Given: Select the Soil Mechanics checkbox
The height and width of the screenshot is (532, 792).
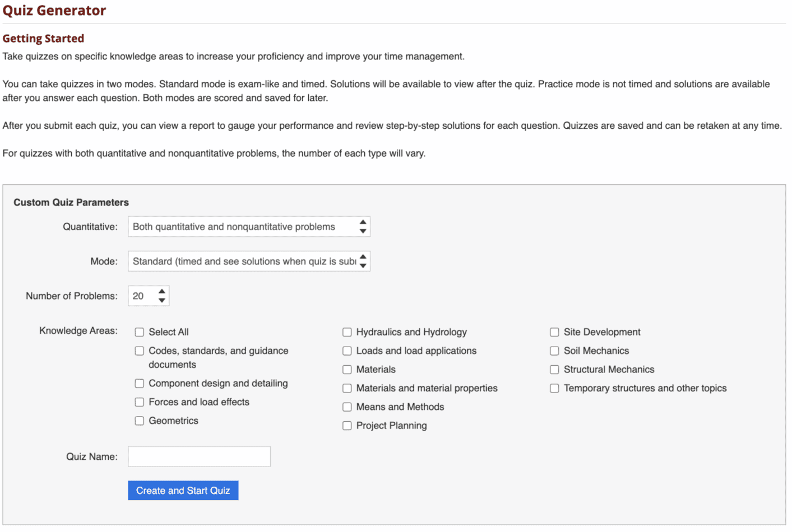Looking at the screenshot, I should click(554, 351).
